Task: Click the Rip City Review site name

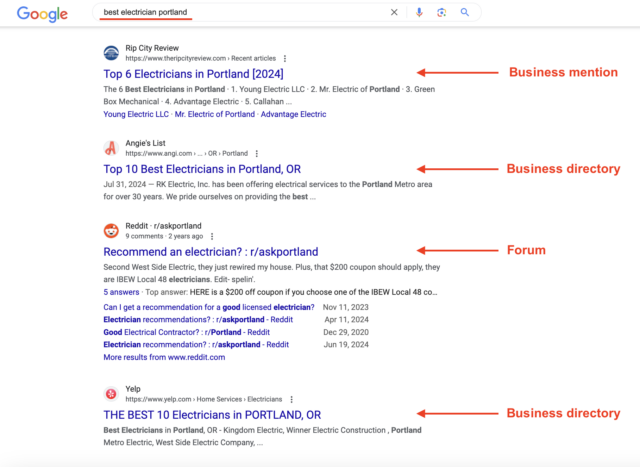Action: pyautogui.click(x=152, y=48)
